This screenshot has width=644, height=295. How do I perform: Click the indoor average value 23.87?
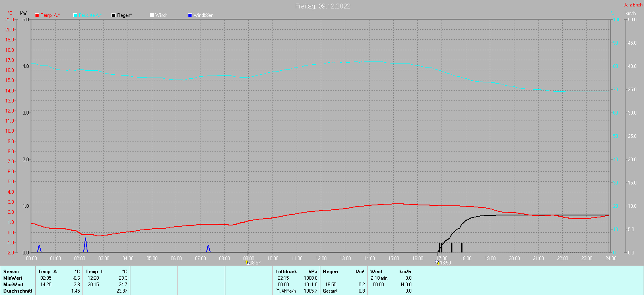(x=122, y=291)
